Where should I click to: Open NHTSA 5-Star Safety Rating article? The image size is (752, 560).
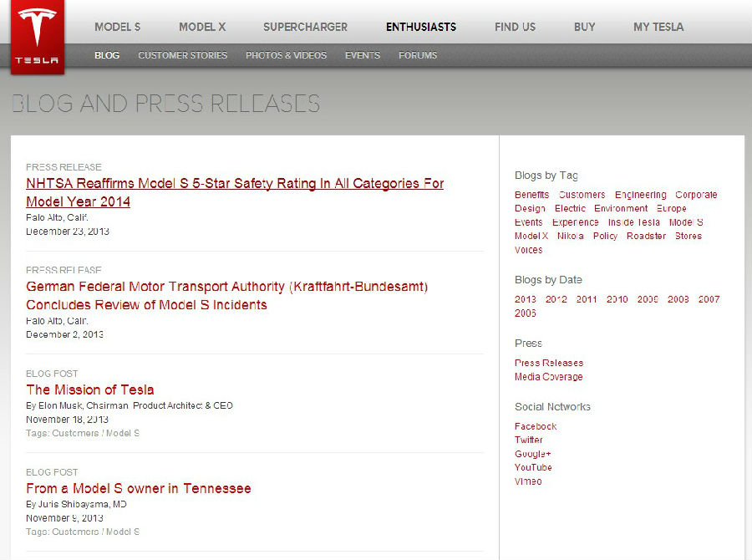tap(235, 184)
